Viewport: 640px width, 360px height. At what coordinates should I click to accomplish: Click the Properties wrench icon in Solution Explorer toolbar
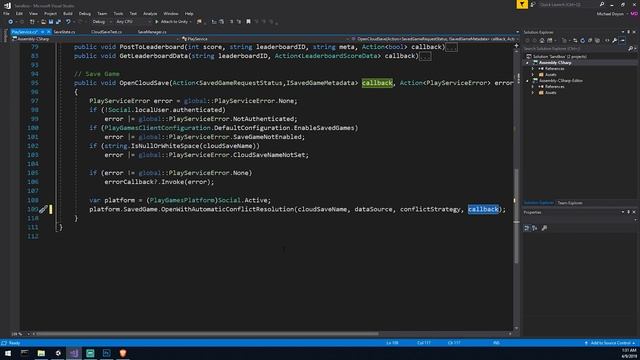click(615, 40)
